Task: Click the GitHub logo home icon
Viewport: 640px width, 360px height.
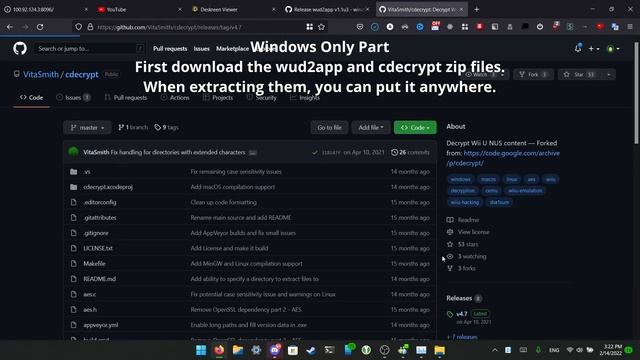Action: click(x=20, y=49)
